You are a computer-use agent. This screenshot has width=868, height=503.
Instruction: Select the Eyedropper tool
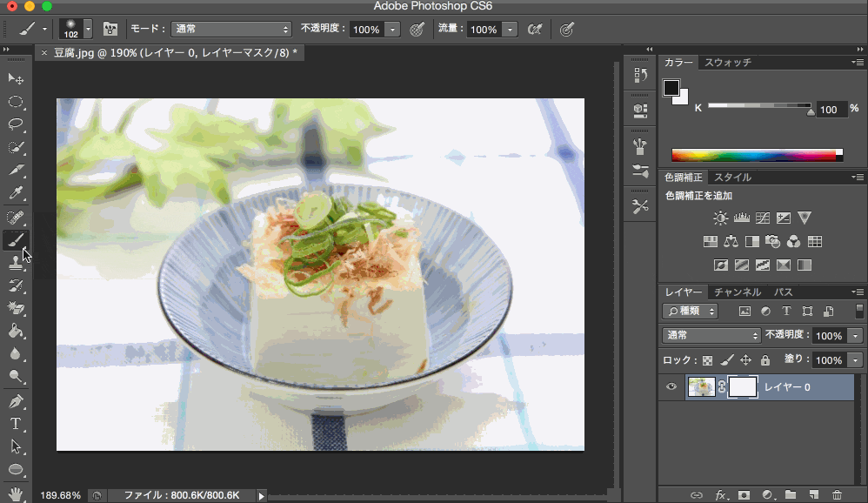pos(16,193)
